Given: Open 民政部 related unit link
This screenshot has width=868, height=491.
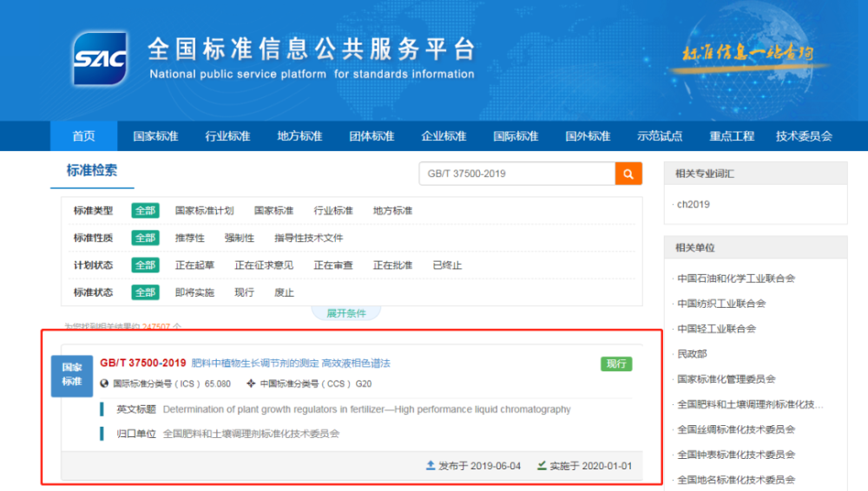Looking at the screenshot, I should [692, 354].
